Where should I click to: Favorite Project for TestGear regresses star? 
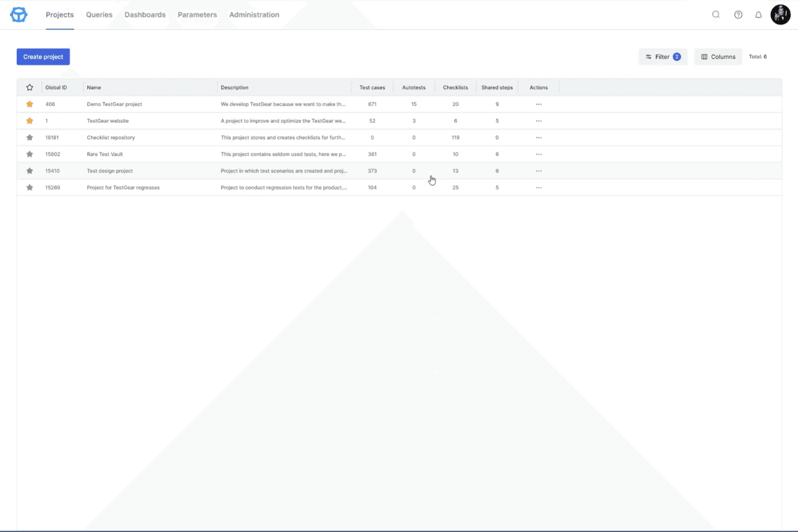point(30,188)
